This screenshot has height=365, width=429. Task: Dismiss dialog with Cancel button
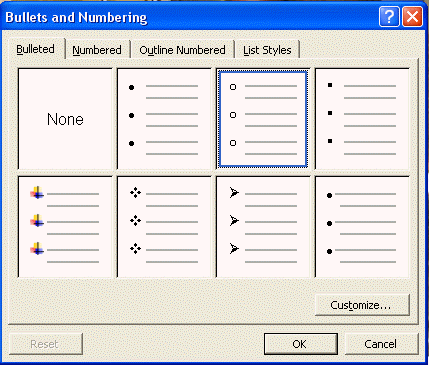click(381, 344)
